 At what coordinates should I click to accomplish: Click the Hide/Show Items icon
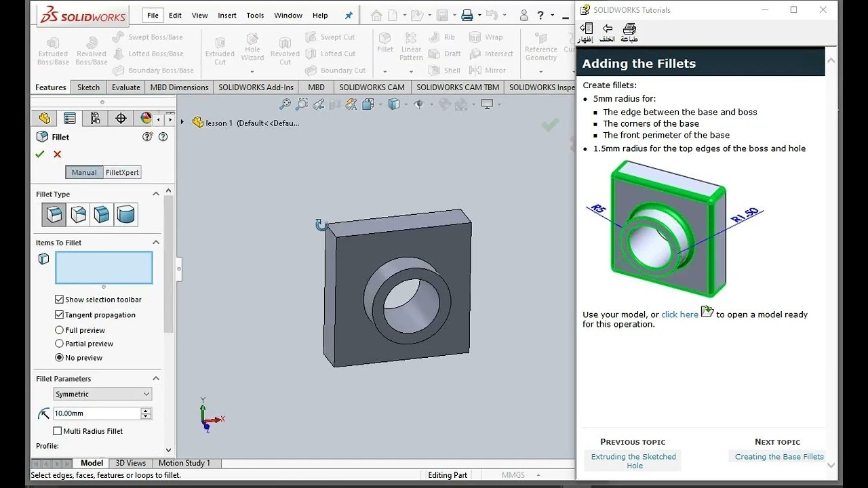418,104
